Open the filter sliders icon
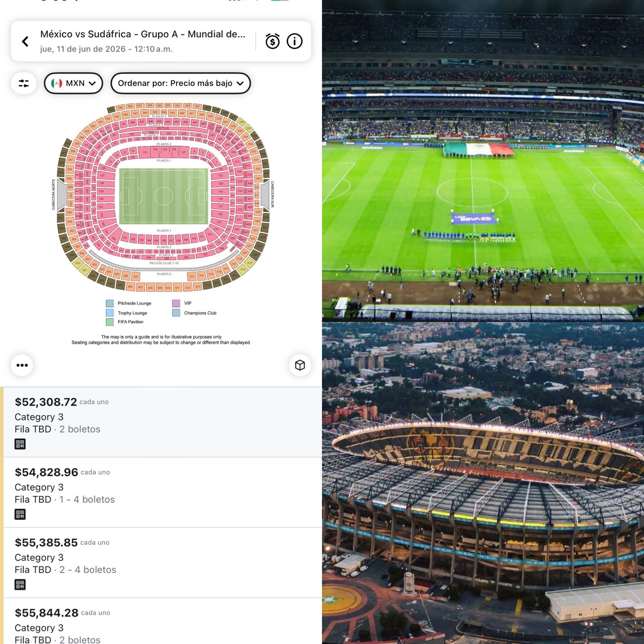This screenshot has width=644, height=644. [x=24, y=83]
